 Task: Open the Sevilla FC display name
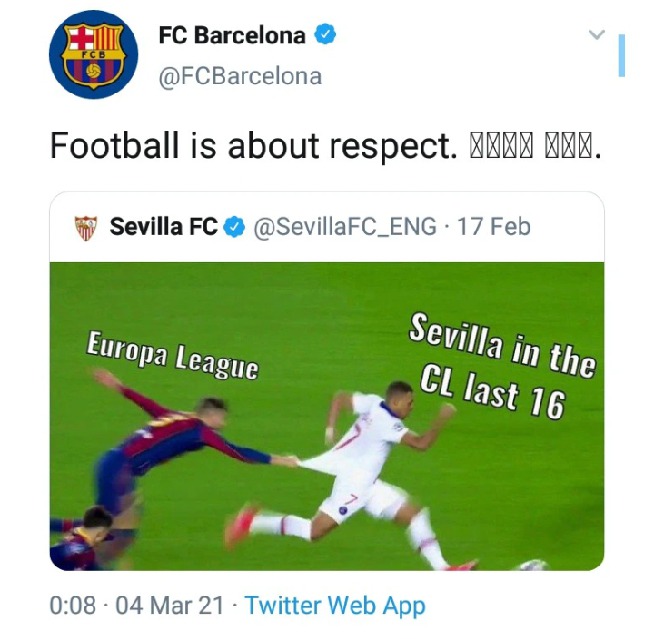tap(164, 226)
